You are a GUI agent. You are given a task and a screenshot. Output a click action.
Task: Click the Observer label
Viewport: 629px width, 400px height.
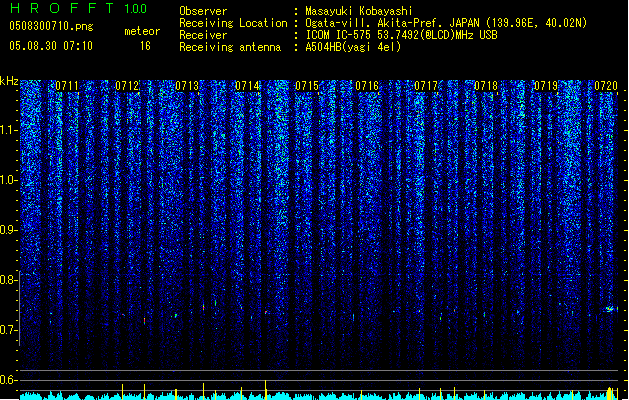tap(203, 11)
